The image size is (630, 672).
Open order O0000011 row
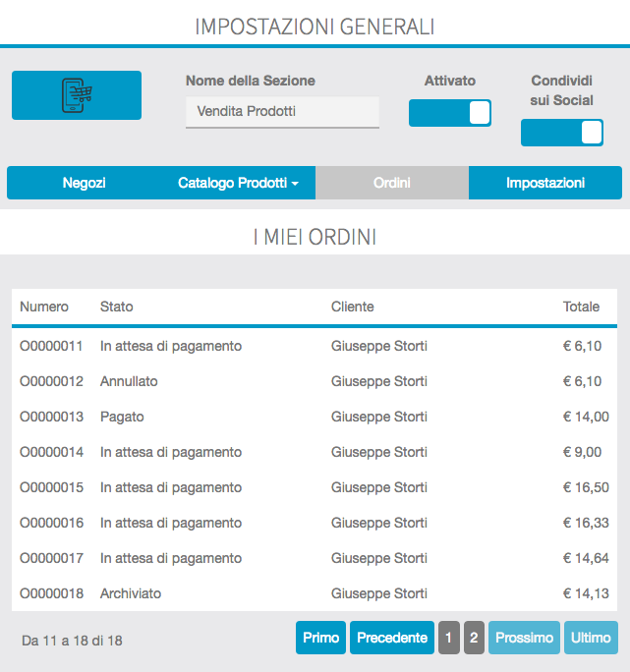[51, 346]
